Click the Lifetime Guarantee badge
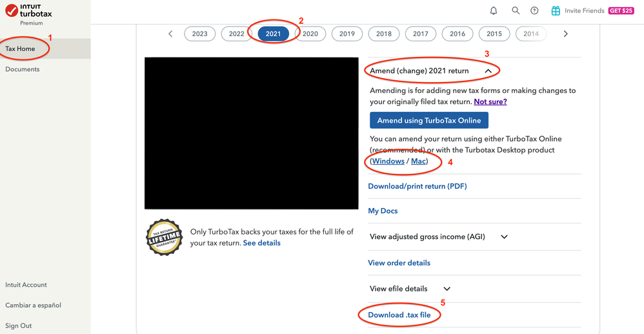This screenshot has width=644, height=334. pos(165,237)
